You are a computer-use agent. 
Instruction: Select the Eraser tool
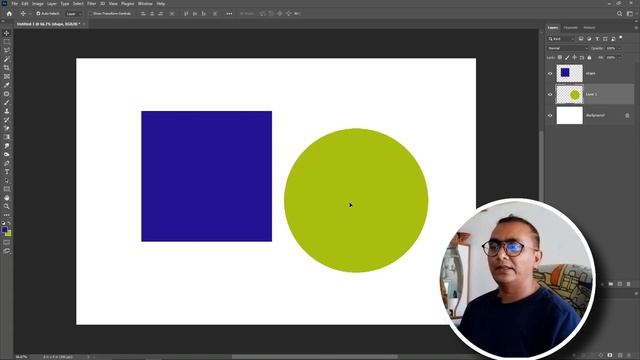click(x=7, y=128)
